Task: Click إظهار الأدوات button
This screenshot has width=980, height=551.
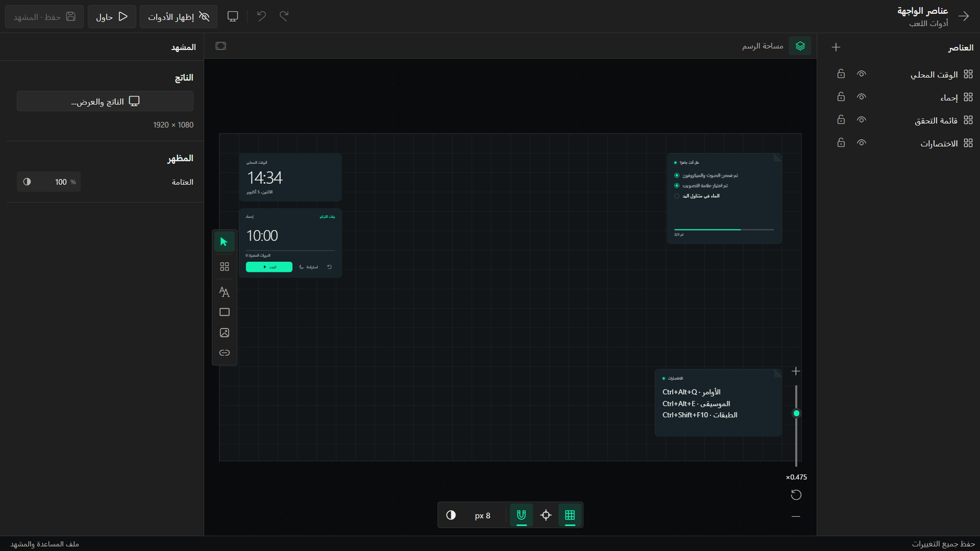Action: (179, 17)
